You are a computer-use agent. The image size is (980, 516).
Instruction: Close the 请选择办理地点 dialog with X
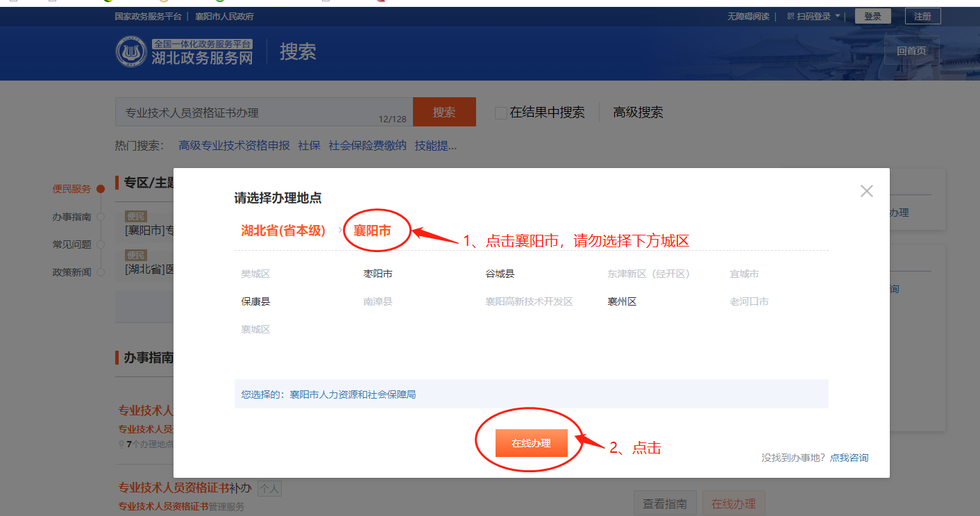point(866,191)
